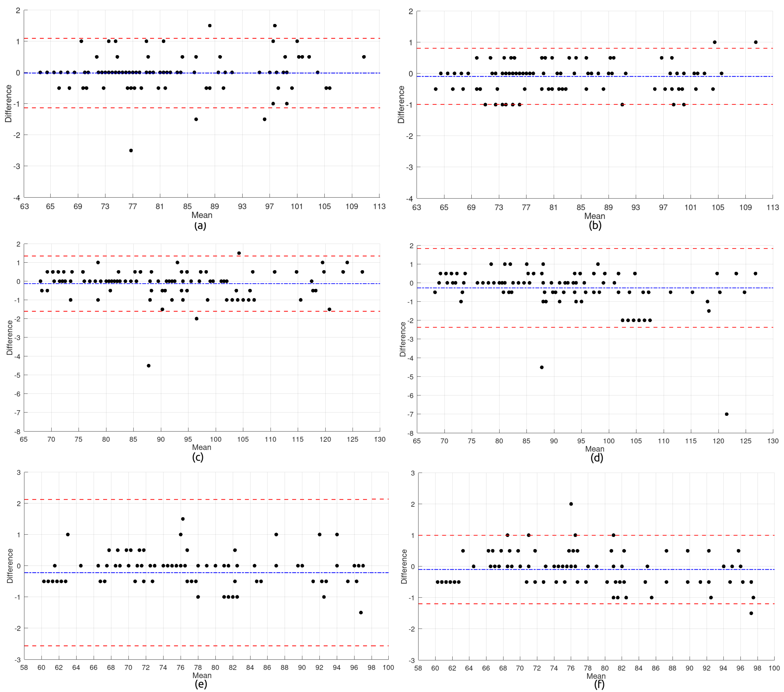Click the subplot label (e)
Screen dimensions: 784x692
tap(201, 684)
